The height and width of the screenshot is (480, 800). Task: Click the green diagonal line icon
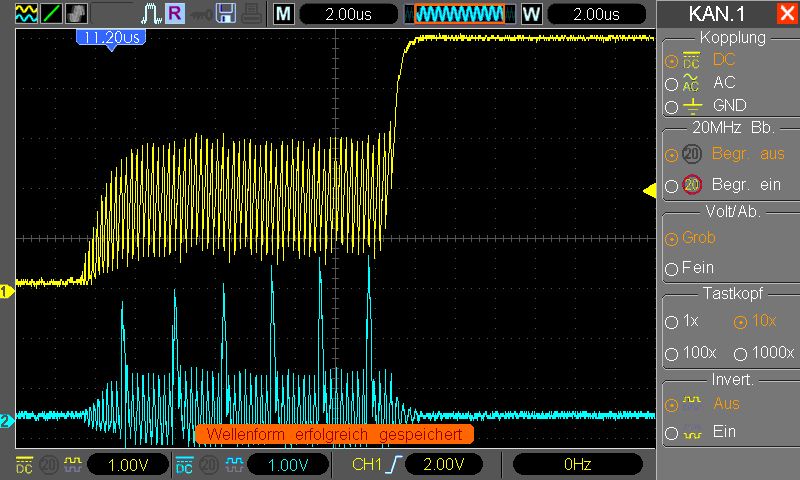pos(51,14)
